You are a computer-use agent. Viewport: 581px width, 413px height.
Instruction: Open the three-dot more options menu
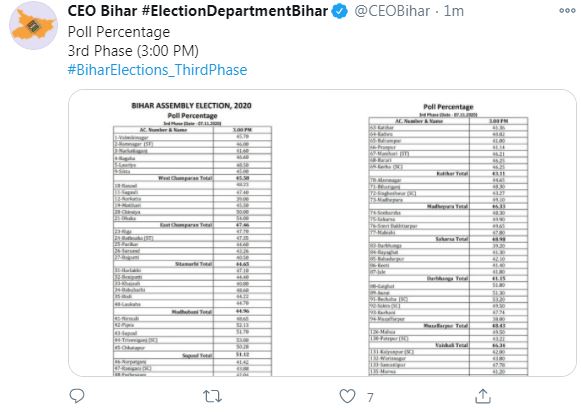click(x=567, y=11)
